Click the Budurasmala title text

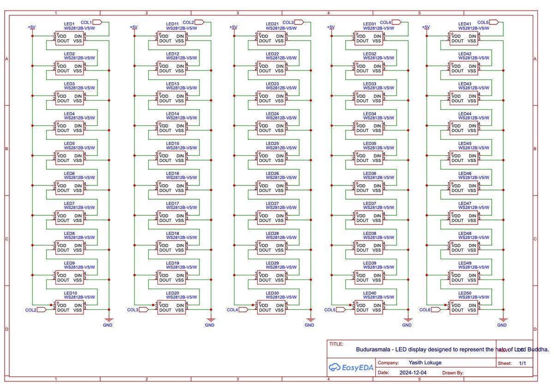click(x=452, y=350)
